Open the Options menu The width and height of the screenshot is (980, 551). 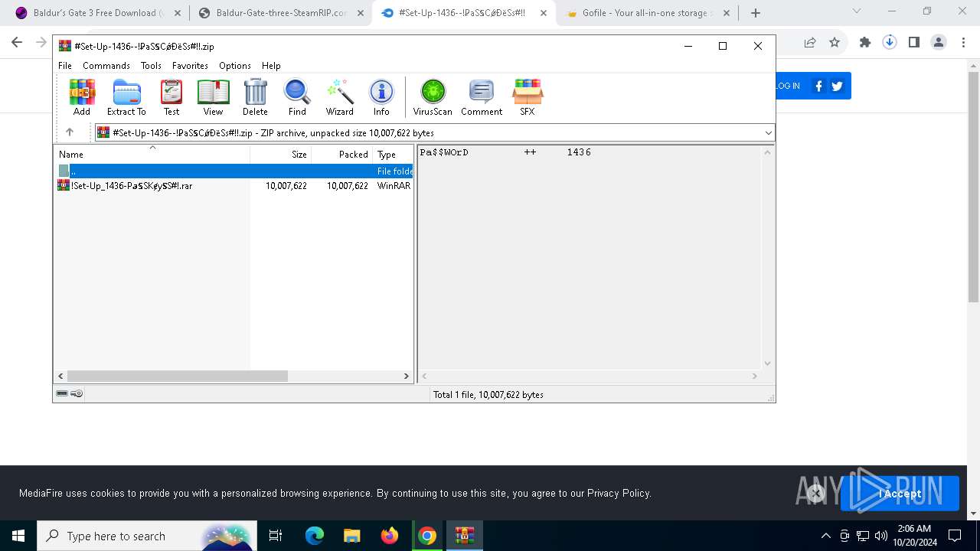pyautogui.click(x=235, y=66)
